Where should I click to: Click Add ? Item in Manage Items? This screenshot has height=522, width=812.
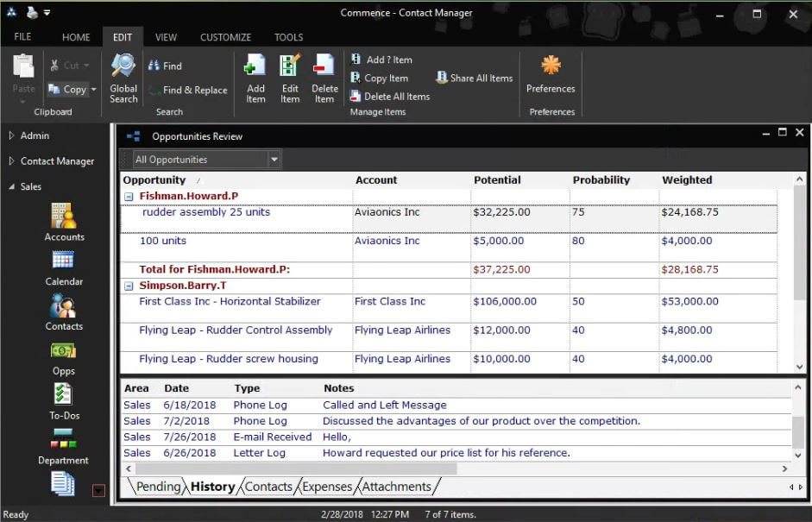pyautogui.click(x=381, y=60)
